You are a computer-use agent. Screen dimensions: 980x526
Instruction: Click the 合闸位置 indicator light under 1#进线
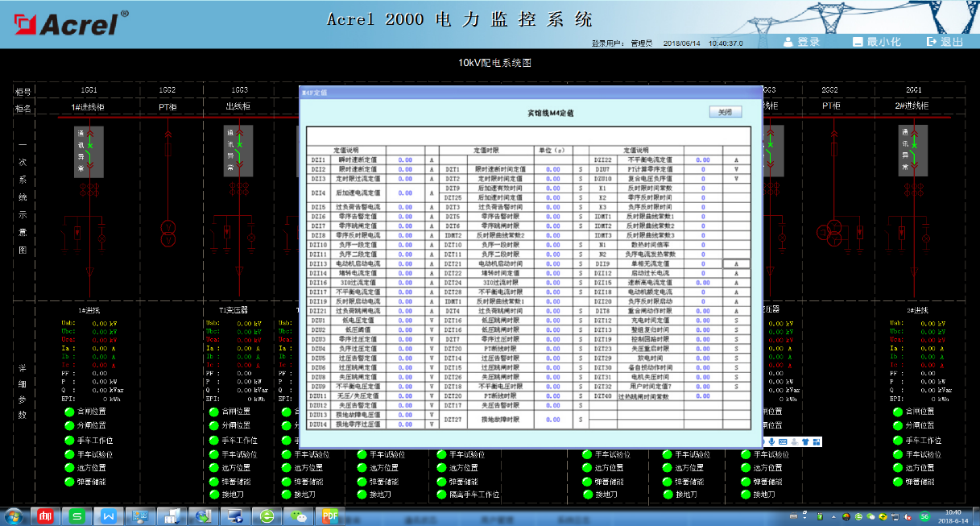[69, 411]
